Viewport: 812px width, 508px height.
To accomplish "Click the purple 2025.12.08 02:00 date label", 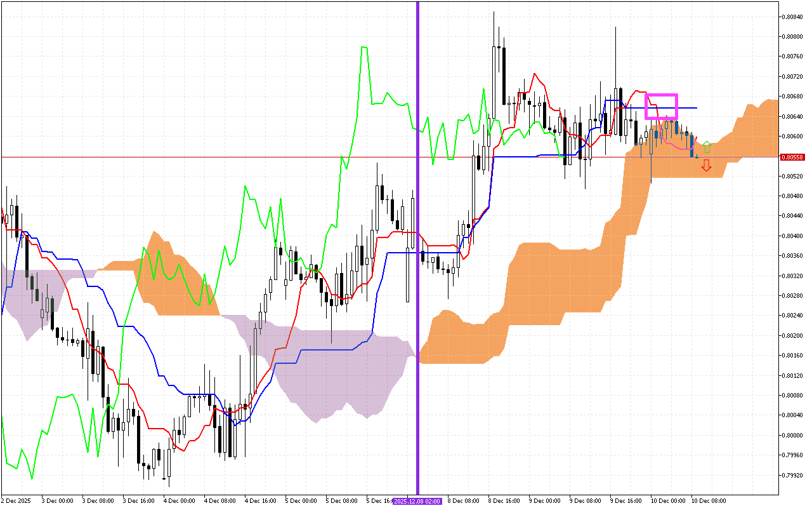I will point(417,501).
